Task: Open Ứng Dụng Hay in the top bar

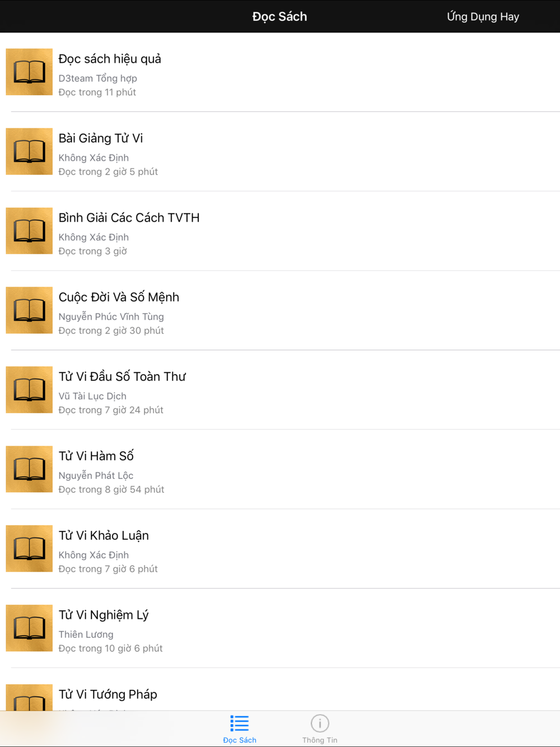Action: [x=483, y=17]
